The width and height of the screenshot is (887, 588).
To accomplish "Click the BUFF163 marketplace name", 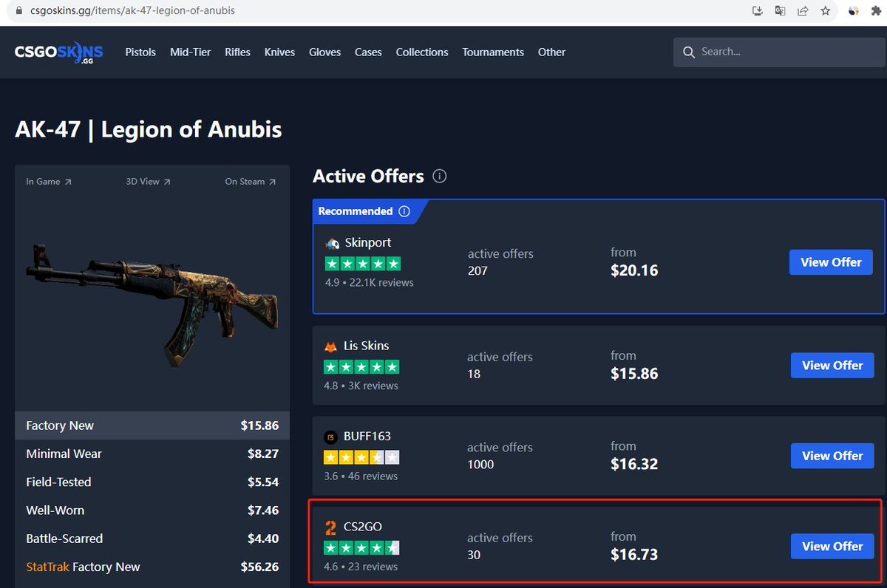I will pos(367,437).
